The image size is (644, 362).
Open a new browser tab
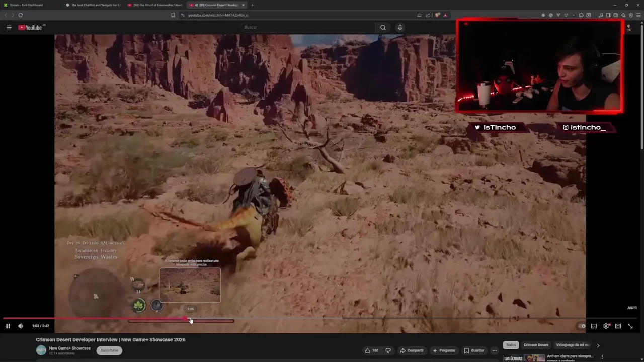tap(253, 5)
